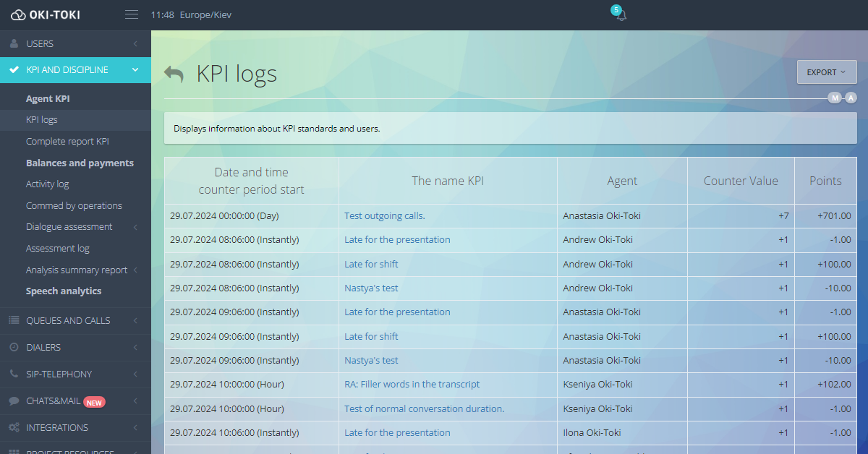Image resolution: width=868 pixels, height=454 pixels.
Task: Collapse the KPI and Discipline section
Action: 135,70
